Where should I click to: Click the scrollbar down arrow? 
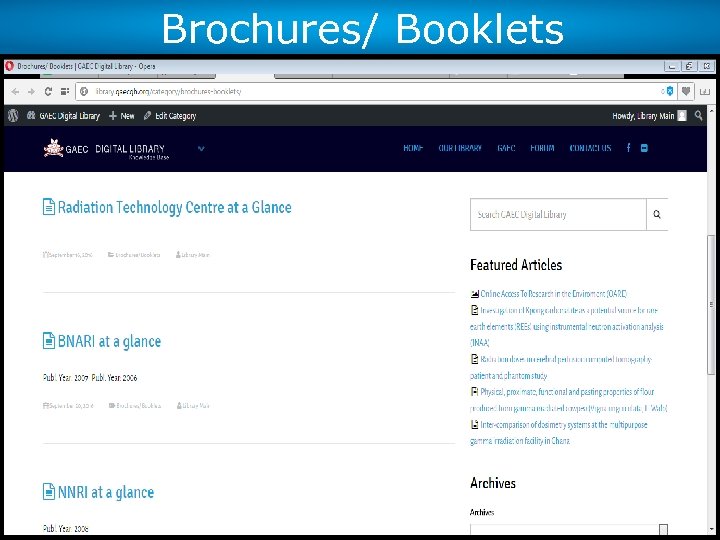pyautogui.click(x=711, y=529)
